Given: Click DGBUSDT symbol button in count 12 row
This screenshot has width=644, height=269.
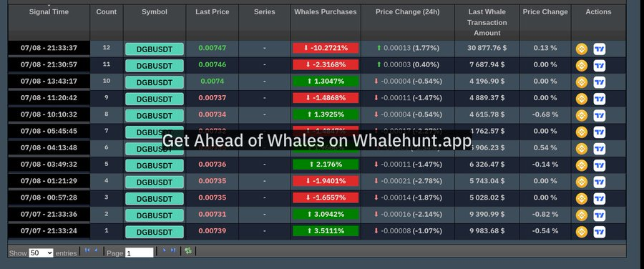Looking at the screenshot, I should click(155, 49).
